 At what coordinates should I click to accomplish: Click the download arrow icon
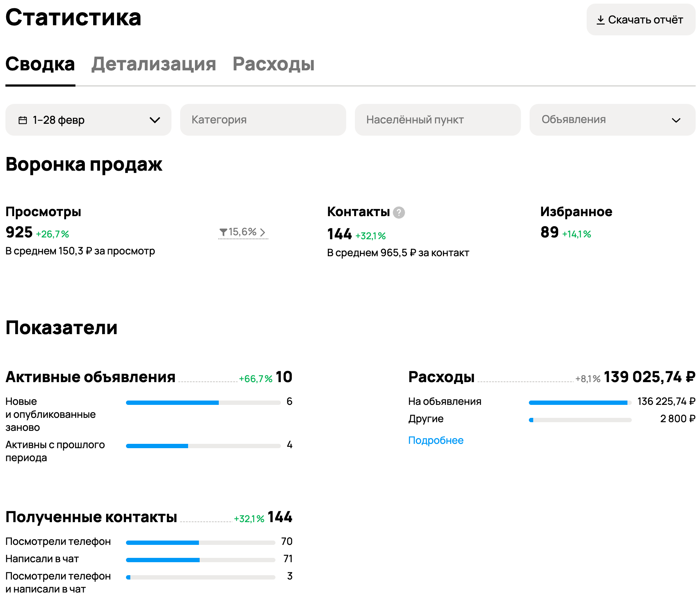[600, 20]
